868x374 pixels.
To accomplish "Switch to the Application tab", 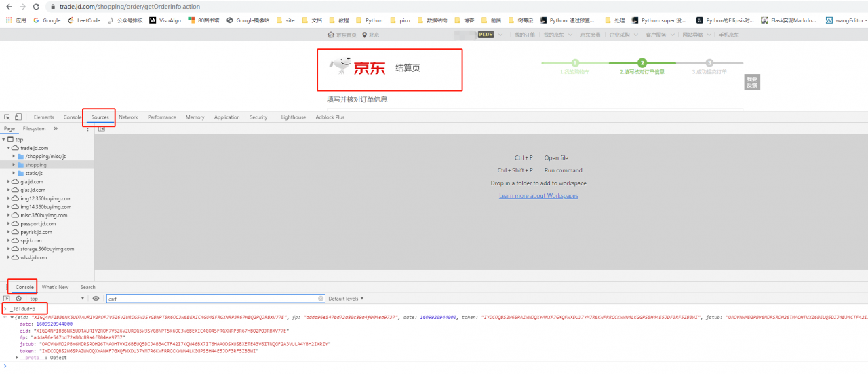I will 226,117.
